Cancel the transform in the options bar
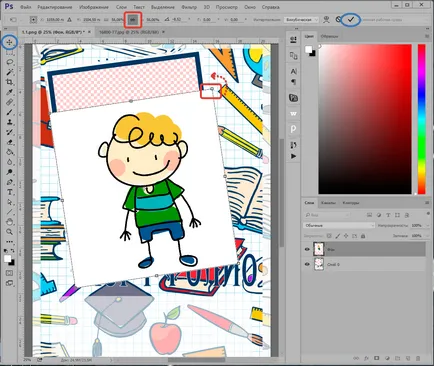The image size is (434, 366). (x=338, y=20)
